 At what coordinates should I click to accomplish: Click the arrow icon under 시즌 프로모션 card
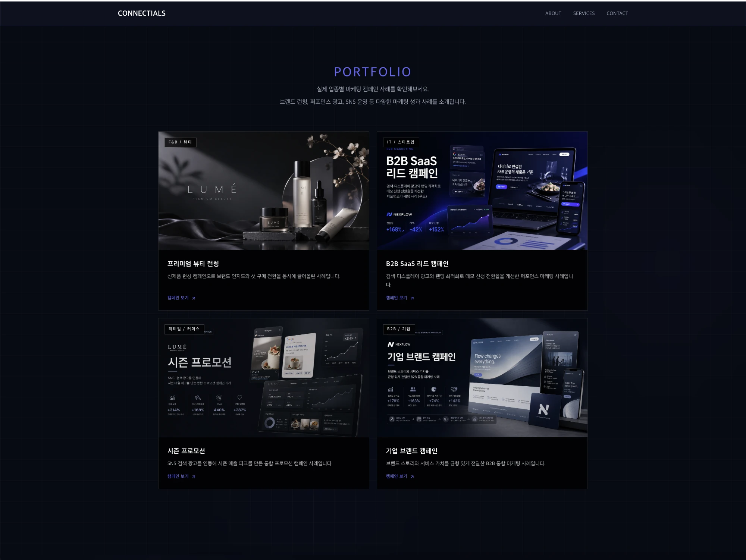[194, 476]
